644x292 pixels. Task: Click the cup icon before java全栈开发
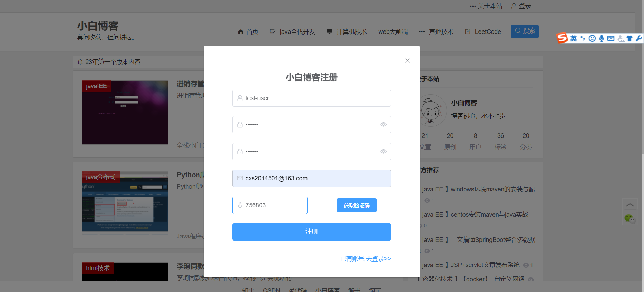(273, 31)
